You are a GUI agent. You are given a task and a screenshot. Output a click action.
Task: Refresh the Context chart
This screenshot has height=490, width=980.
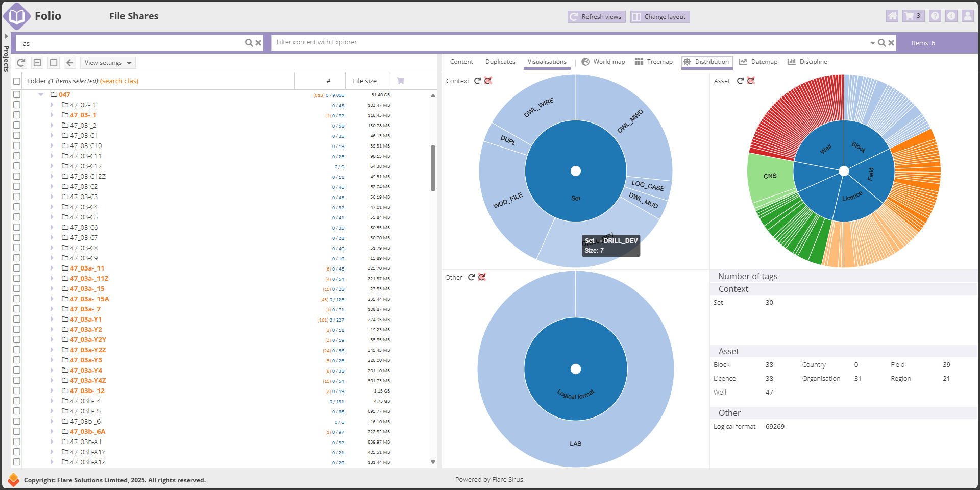pos(478,81)
